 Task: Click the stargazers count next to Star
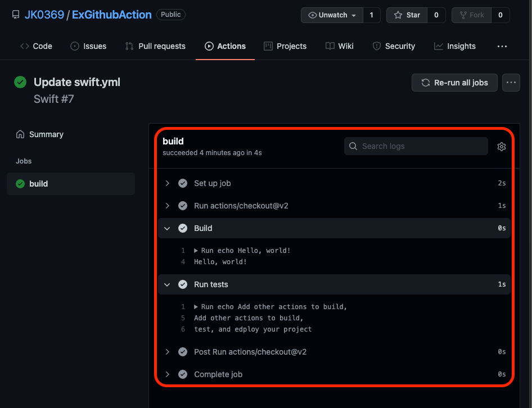coord(436,15)
